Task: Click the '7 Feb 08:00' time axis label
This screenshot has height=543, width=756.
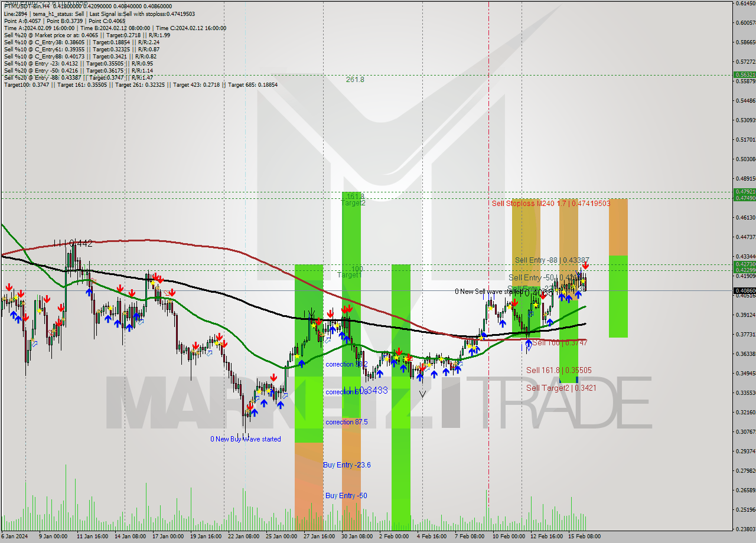Action: [469, 537]
